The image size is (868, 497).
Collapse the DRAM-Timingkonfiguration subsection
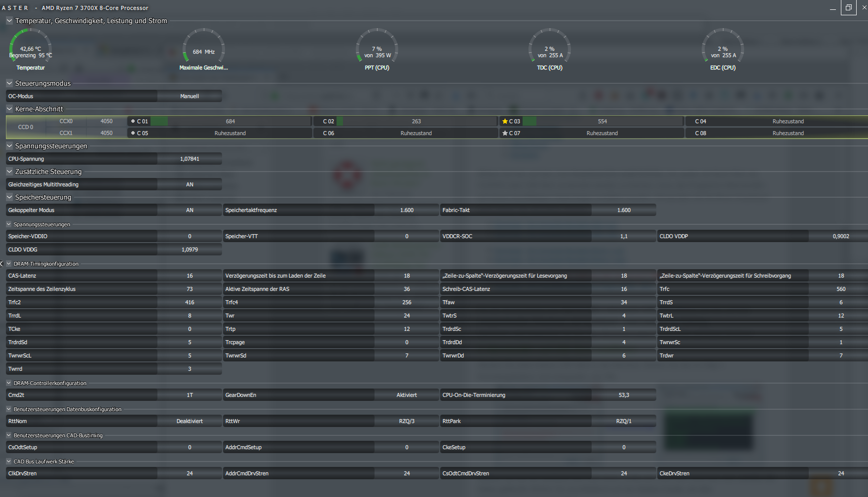coord(9,264)
